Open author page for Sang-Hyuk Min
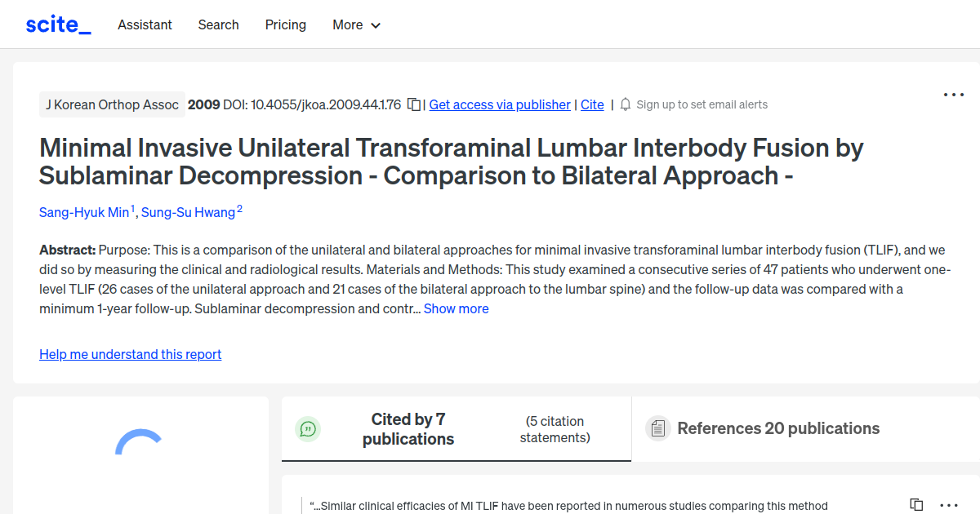980x514 pixels. click(85, 212)
